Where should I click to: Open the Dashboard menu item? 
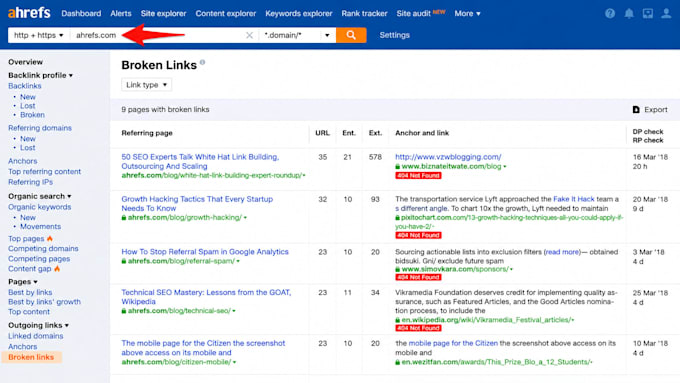(81, 13)
